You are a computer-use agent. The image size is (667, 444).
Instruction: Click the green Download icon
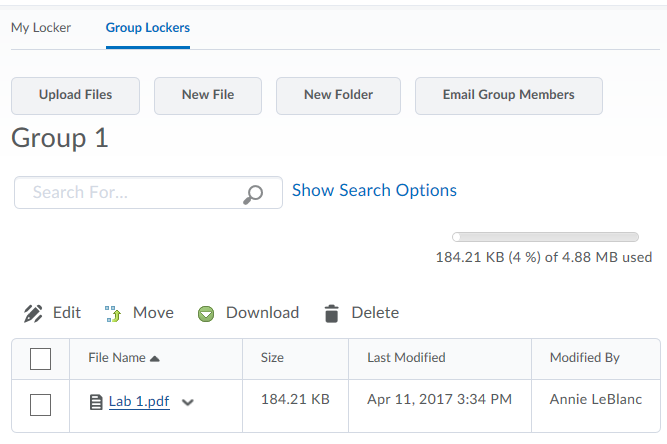click(206, 314)
